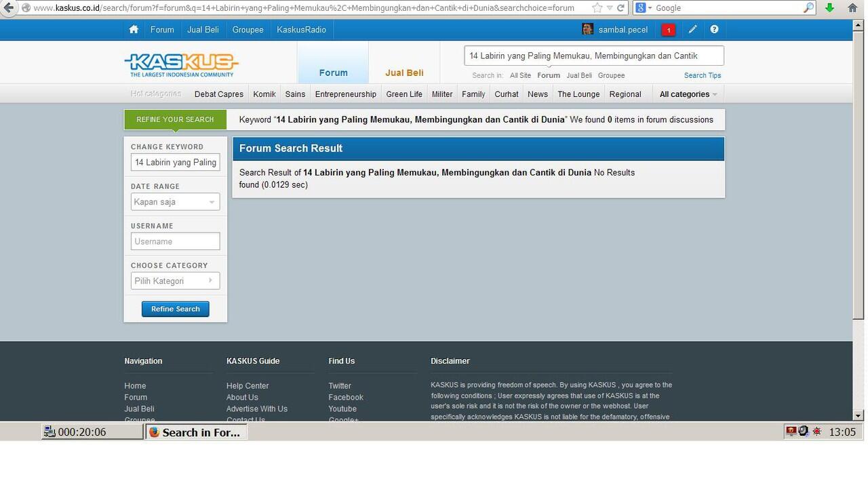Open Sains category
This screenshot has width=868, height=490.
[x=295, y=94]
